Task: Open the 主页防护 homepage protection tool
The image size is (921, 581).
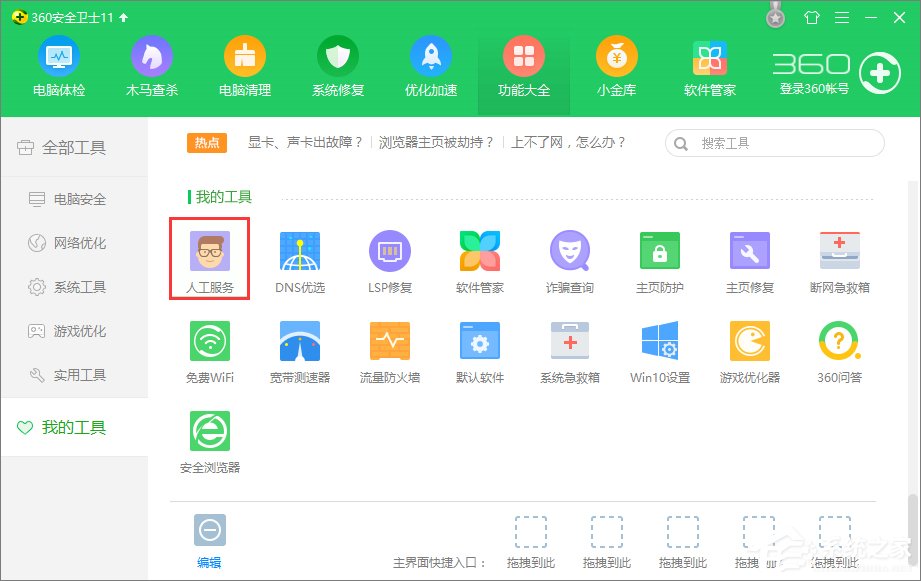Action: pyautogui.click(x=659, y=257)
